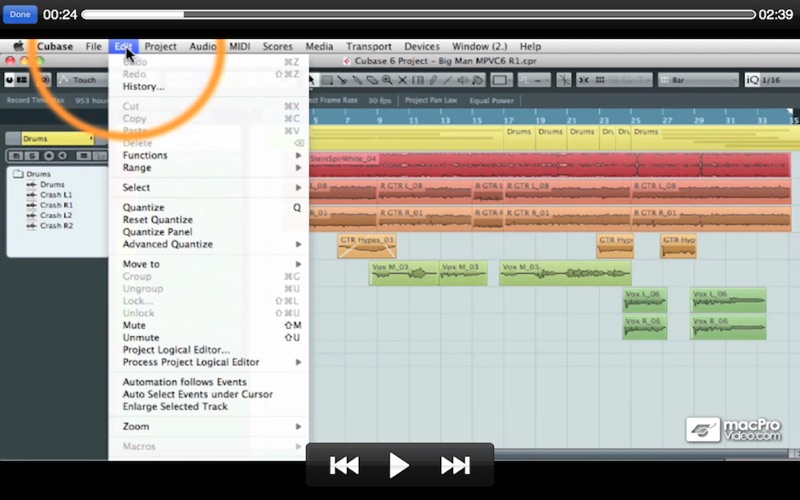Select the SteinSpirWhite_04 red audio event
Screen dimensions: 800x500
tap(550, 165)
